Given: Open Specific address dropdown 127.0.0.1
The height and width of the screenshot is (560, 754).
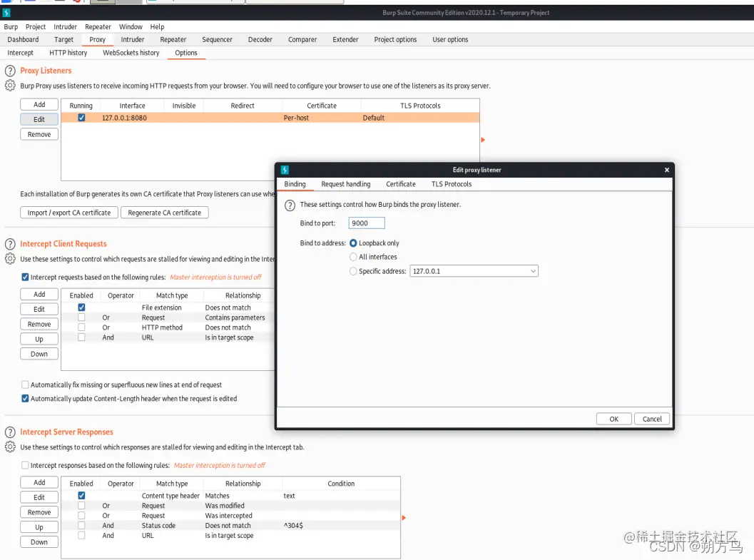Looking at the screenshot, I should tap(474, 271).
